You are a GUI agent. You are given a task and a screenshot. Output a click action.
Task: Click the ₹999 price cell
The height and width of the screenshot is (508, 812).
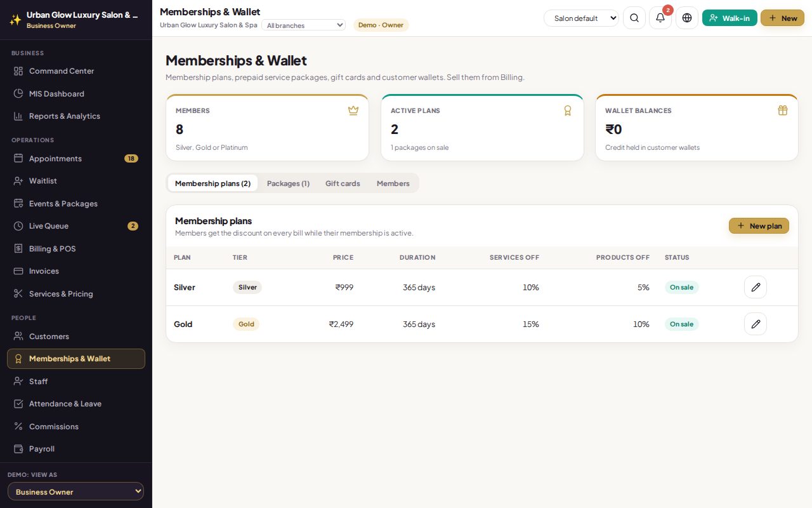click(344, 287)
